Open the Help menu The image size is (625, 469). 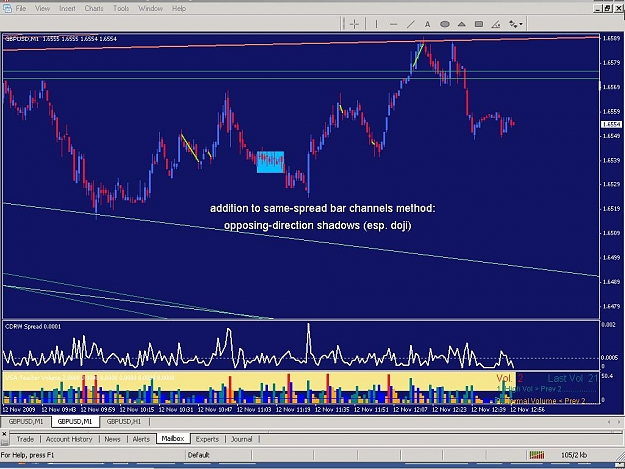tap(179, 8)
